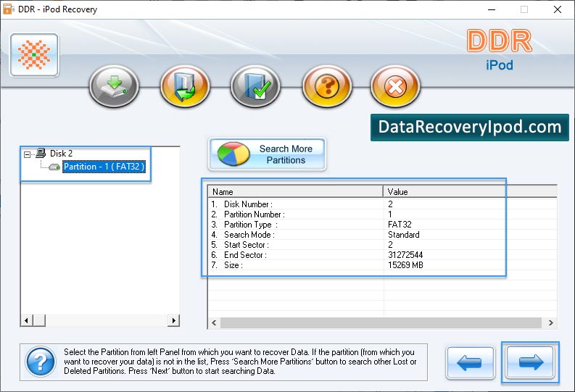
Task: Click the drive download toolbar icon
Action: [114, 86]
